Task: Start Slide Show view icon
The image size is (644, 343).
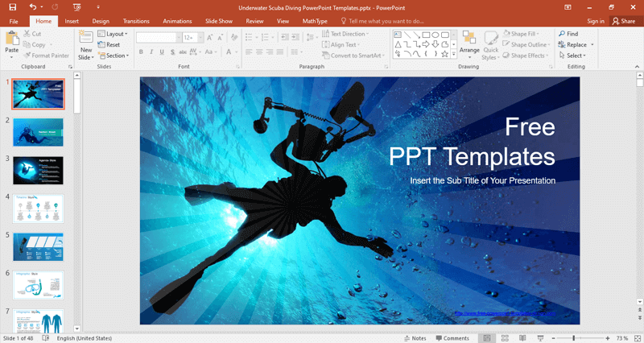Action: [540, 337]
